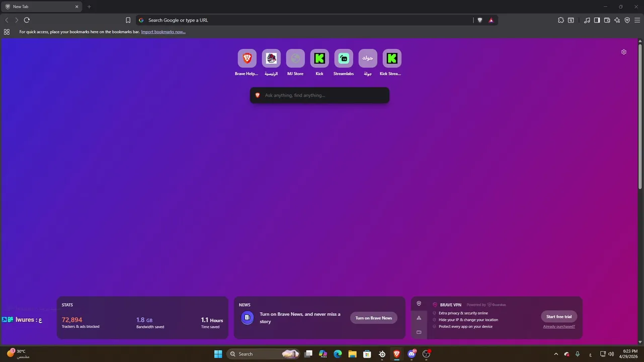Image resolution: width=644 pixels, height=362 pixels.
Task: Open File Explorer from the taskbar
Action: click(x=352, y=354)
